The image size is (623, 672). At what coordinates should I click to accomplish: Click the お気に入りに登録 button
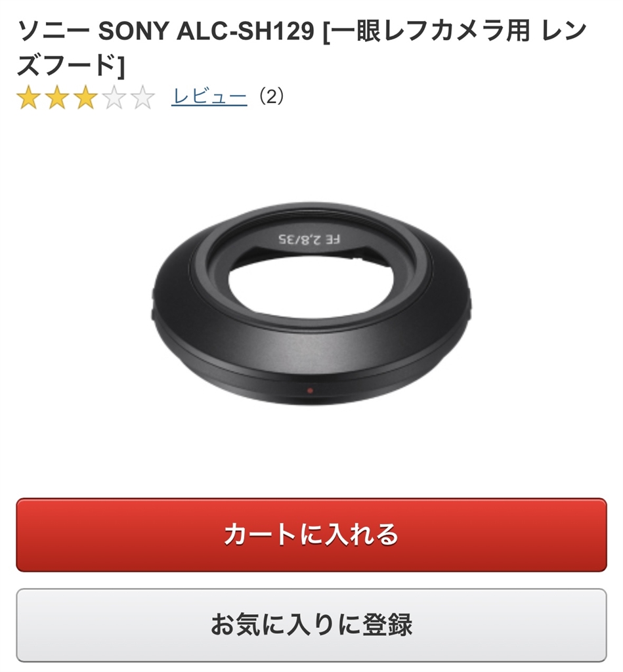pos(311,625)
